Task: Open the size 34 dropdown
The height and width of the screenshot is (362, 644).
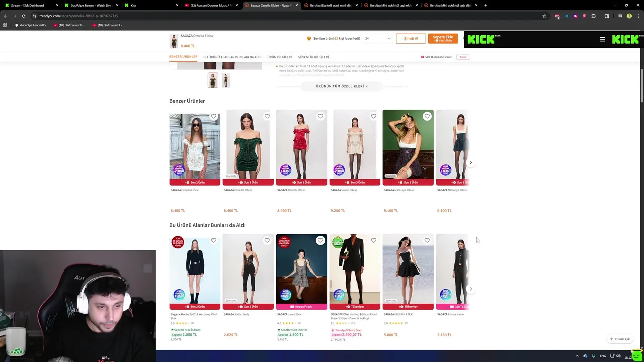Action: (378, 38)
